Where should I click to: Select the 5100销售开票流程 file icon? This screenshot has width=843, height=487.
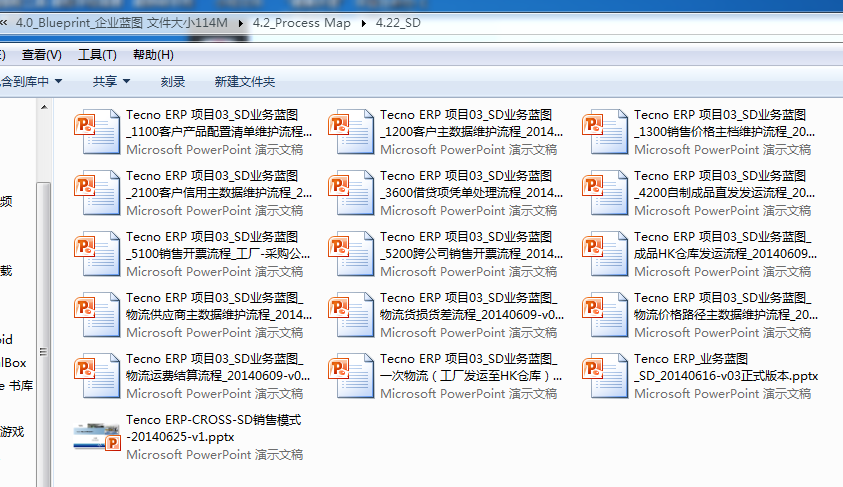97,254
